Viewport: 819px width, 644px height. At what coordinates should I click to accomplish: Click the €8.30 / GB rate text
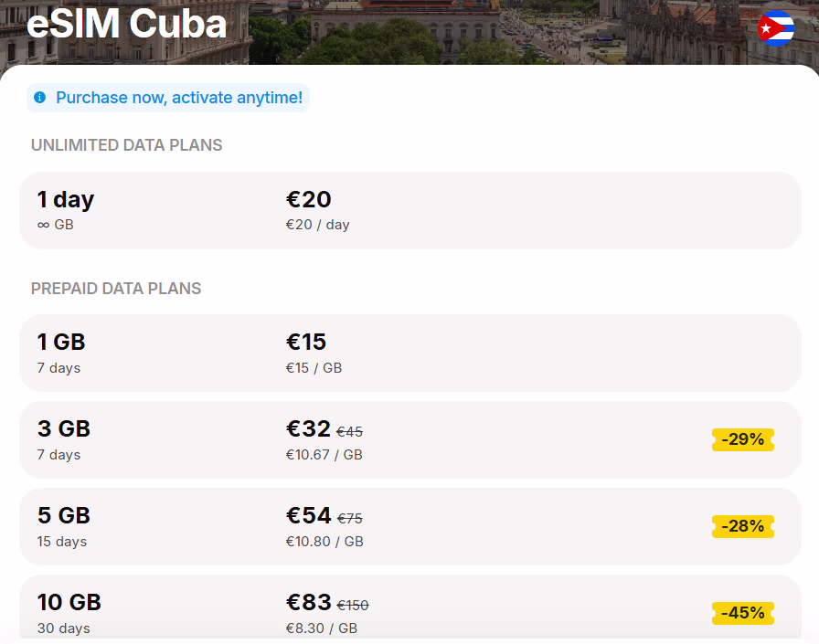click(322, 628)
